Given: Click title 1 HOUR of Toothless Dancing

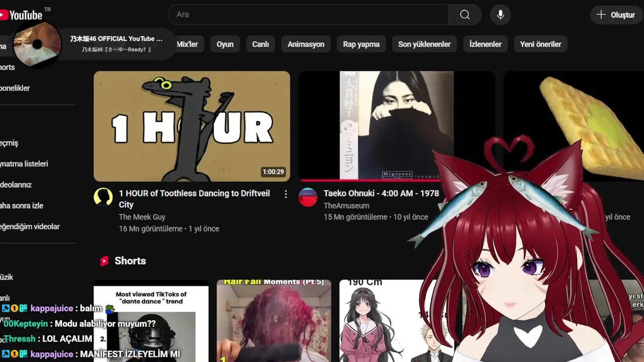Looking at the screenshot, I should (194, 199).
